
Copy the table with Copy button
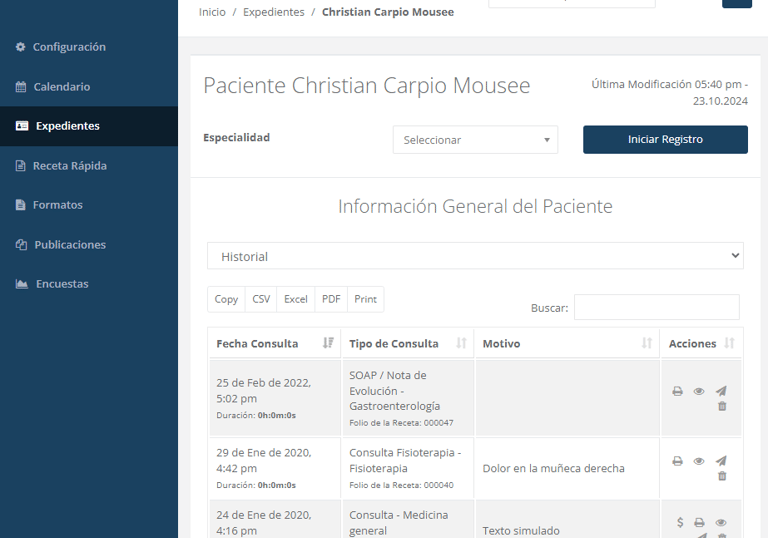click(226, 299)
